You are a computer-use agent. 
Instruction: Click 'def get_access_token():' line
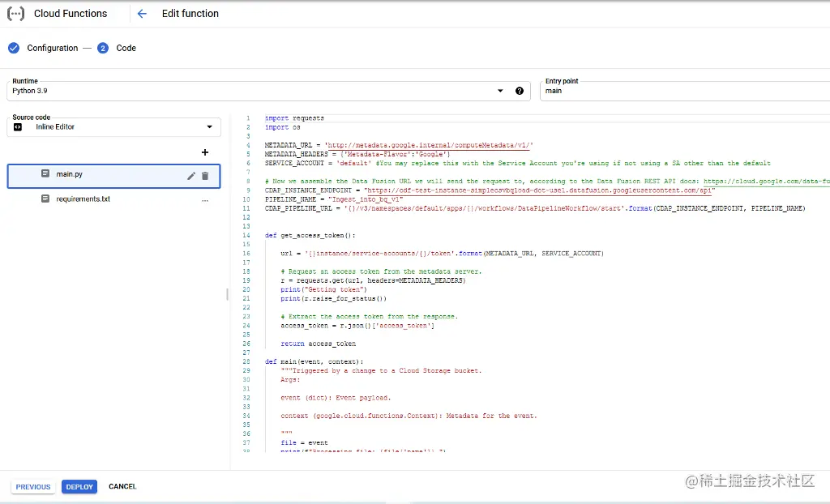310,235
